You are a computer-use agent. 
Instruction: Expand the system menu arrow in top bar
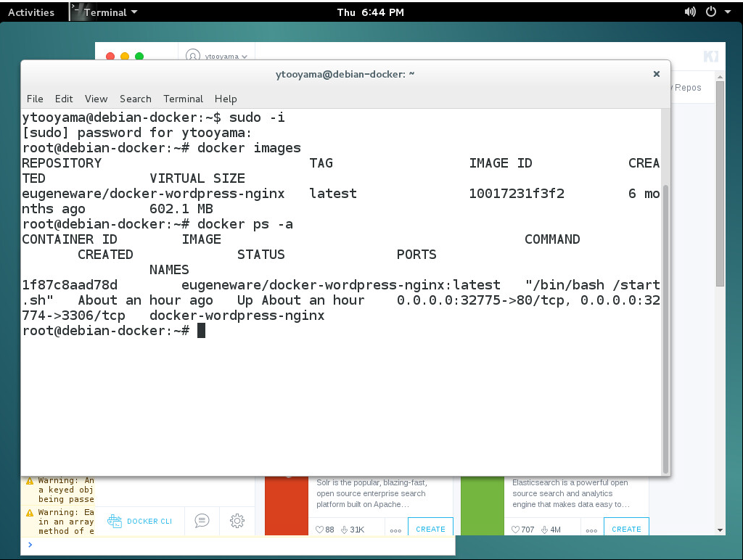click(727, 12)
